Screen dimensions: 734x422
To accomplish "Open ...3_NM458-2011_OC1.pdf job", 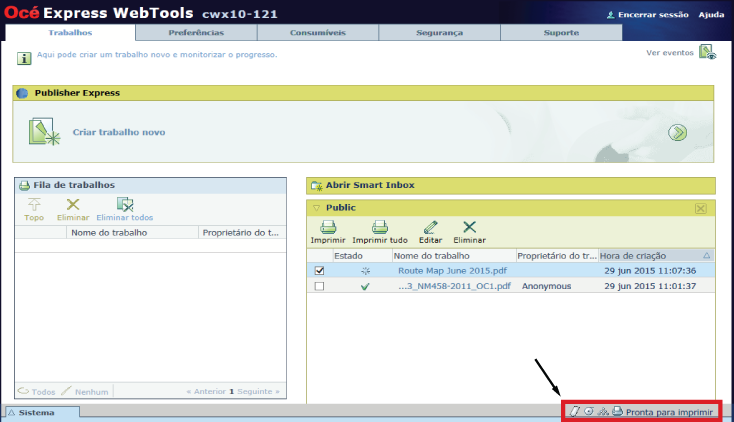I will point(454,286).
